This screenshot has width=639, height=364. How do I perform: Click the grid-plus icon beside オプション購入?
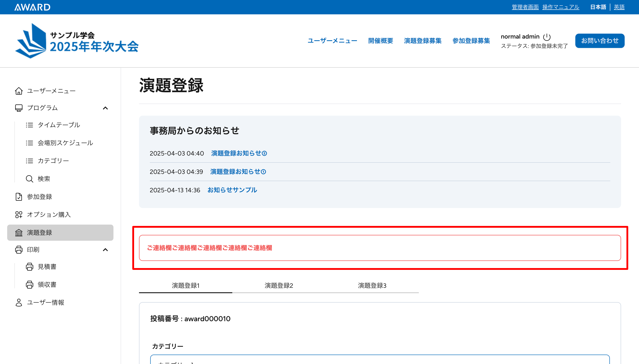(x=19, y=214)
